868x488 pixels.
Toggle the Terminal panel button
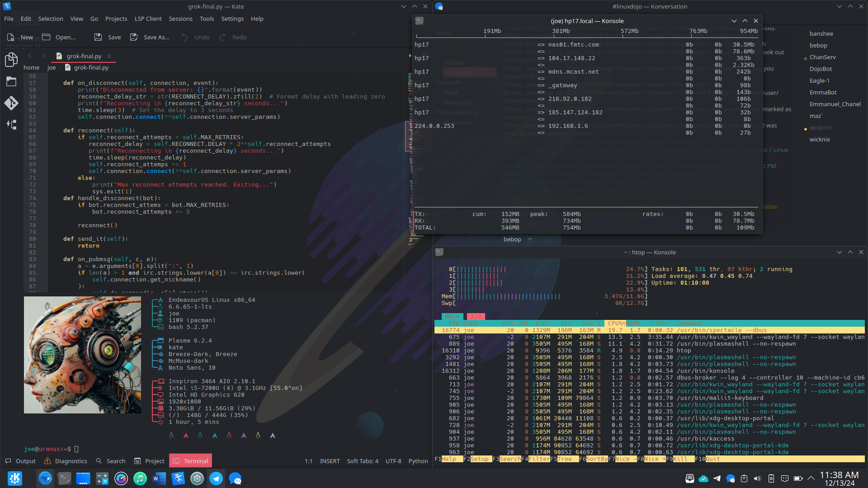click(190, 461)
